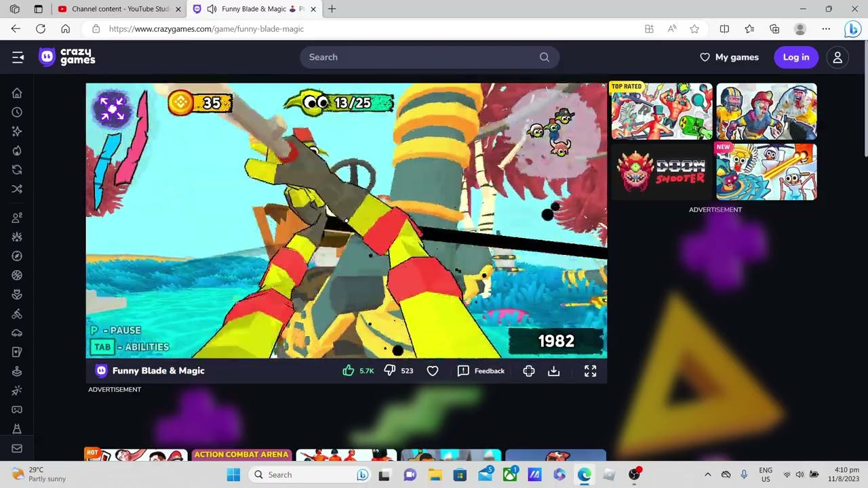Open Adventure compass icon in sidebar
Viewport: 868px width, 488px height.
tap(17, 256)
